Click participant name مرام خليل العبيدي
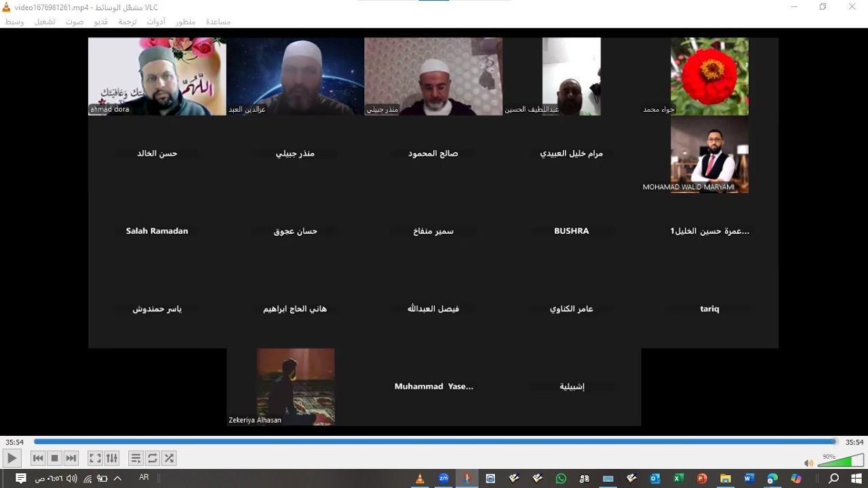868x488 pixels. click(572, 154)
